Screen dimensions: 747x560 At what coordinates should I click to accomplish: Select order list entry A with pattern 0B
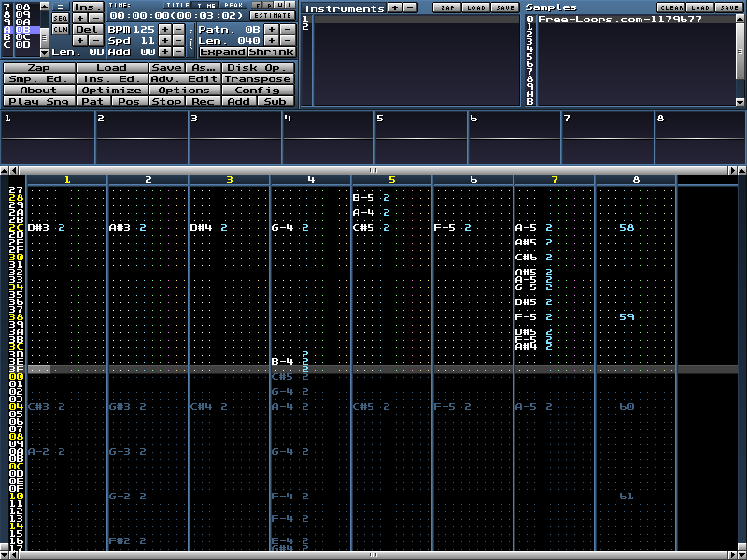click(21, 30)
